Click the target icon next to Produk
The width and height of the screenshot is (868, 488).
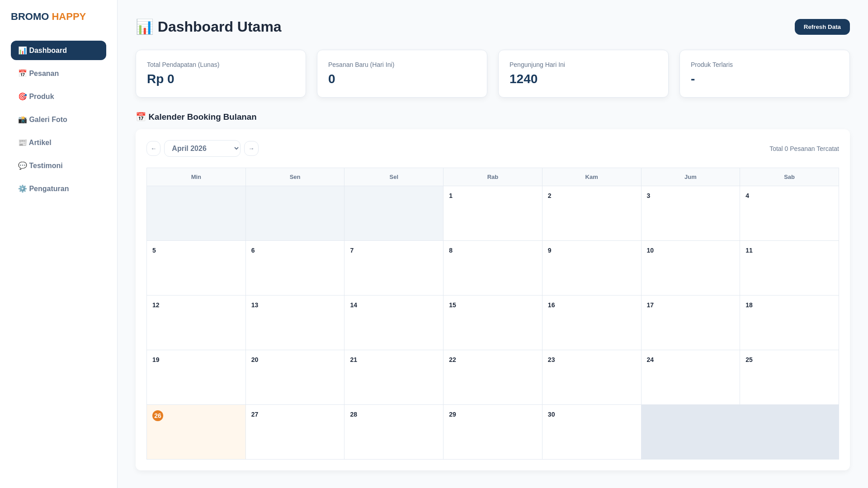tap(22, 97)
